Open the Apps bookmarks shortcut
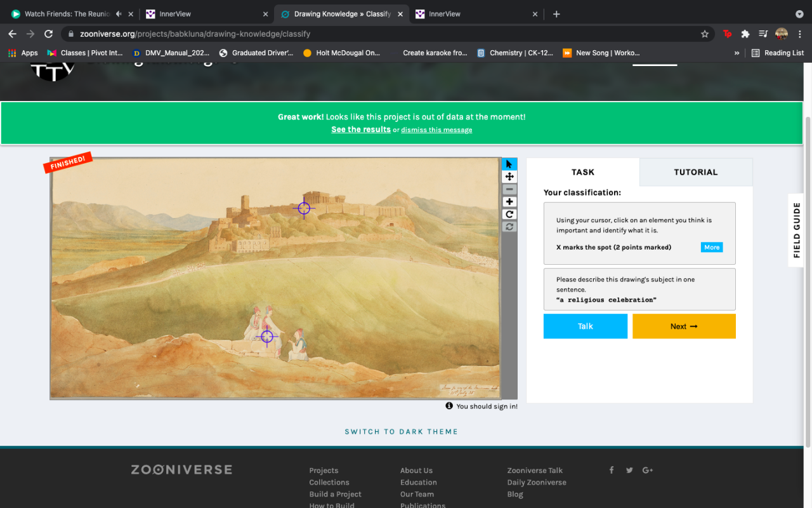 point(23,53)
